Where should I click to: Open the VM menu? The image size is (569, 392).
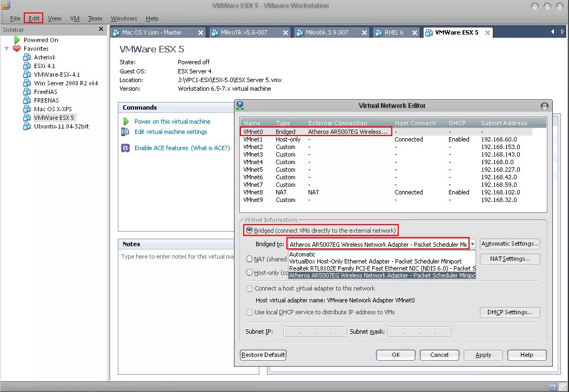75,18
